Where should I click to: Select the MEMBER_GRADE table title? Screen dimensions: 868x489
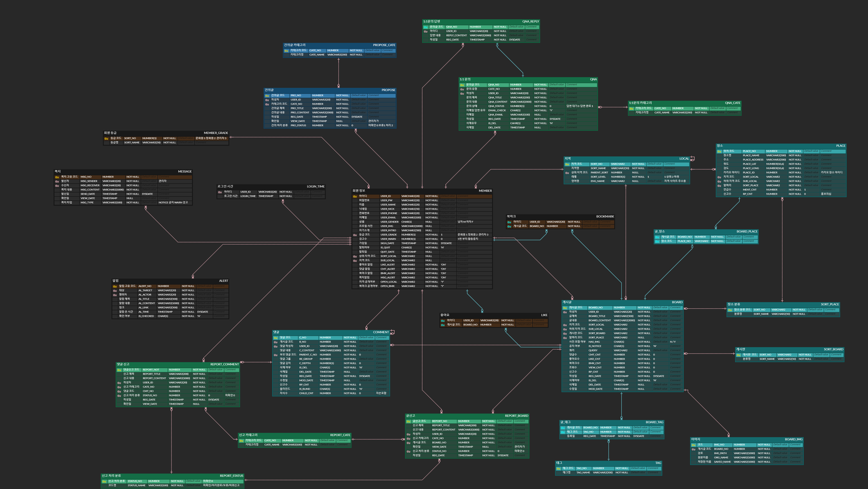(x=216, y=133)
